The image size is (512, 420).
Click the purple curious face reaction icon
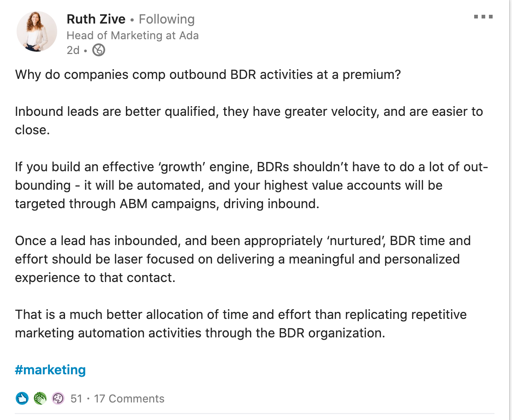[x=58, y=398]
